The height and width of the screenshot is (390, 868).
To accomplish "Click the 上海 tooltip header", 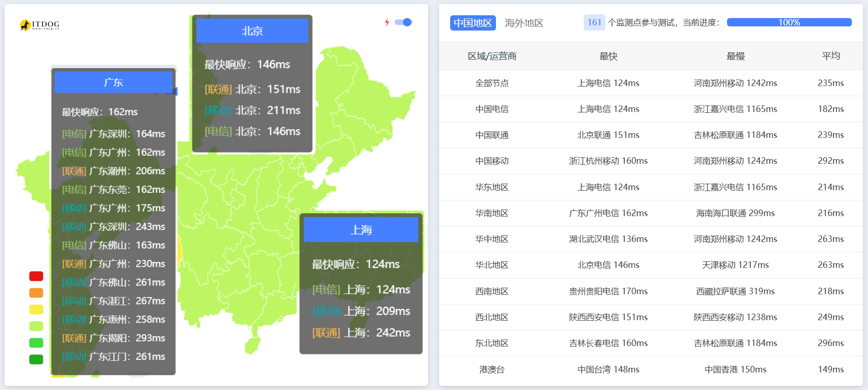I will click(361, 230).
